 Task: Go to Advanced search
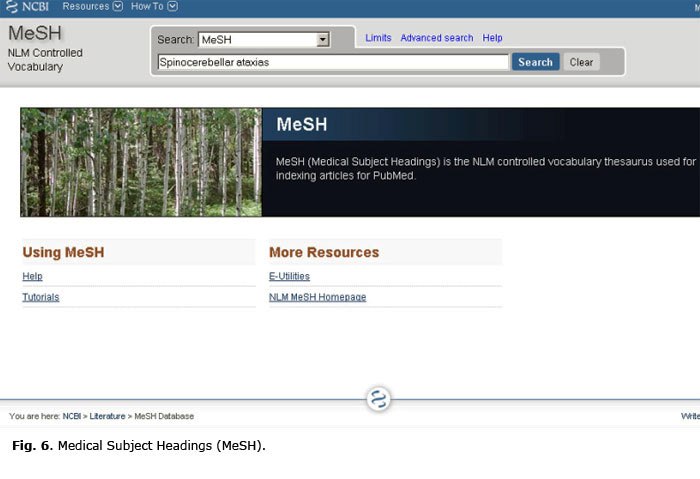436,38
